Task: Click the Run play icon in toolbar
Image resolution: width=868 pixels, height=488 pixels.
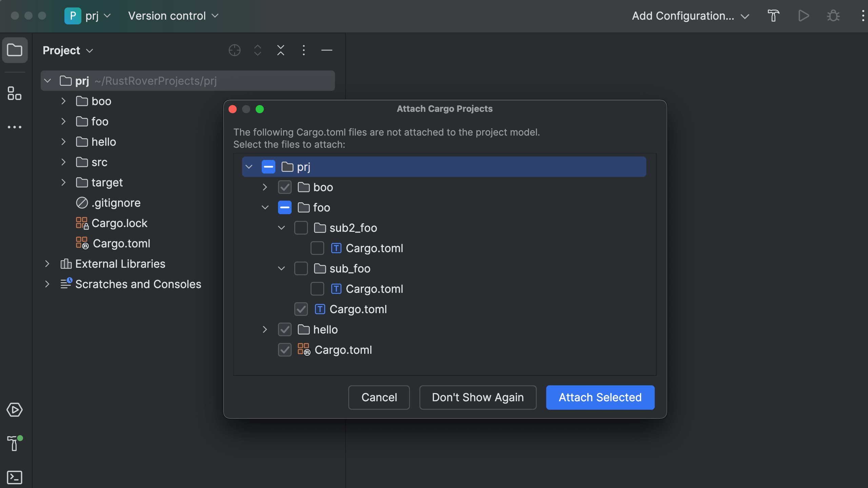Action: pyautogui.click(x=803, y=16)
